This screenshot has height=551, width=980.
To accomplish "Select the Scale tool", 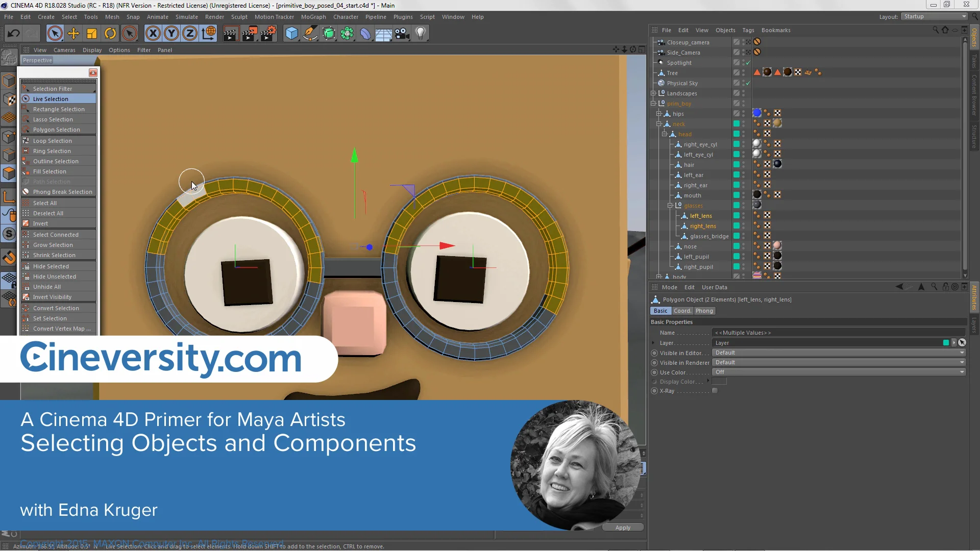I will 92,34.
